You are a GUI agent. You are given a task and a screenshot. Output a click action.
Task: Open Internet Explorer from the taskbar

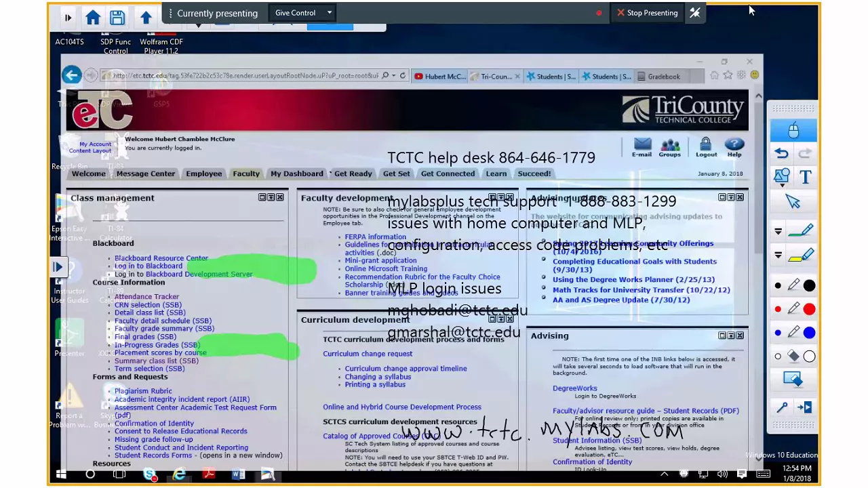pos(179,474)
